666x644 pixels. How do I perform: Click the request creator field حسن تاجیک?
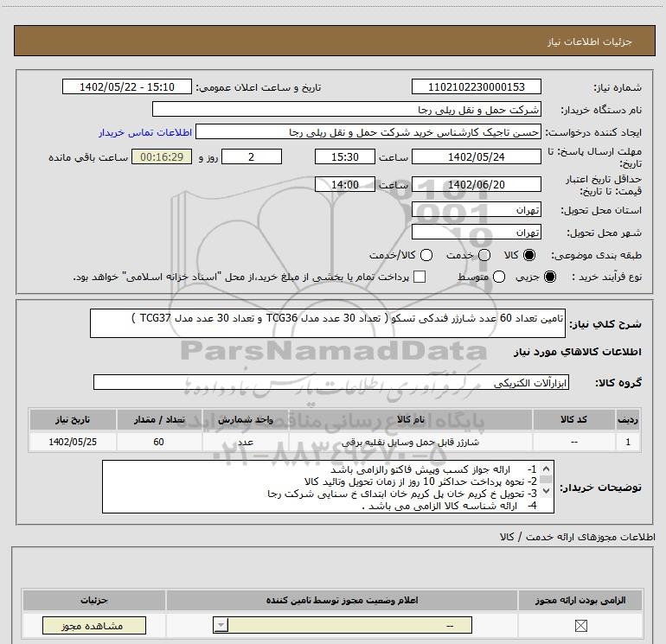[368, 132]
